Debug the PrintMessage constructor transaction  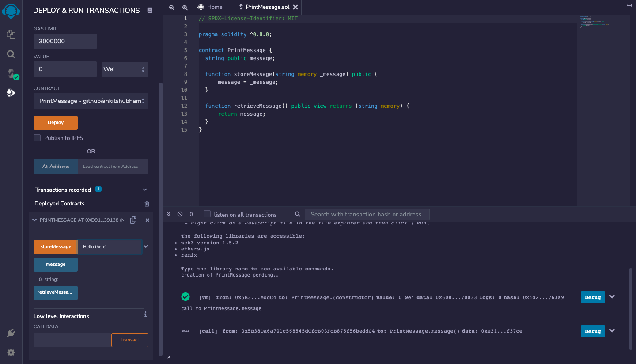[x=592, y=297]
